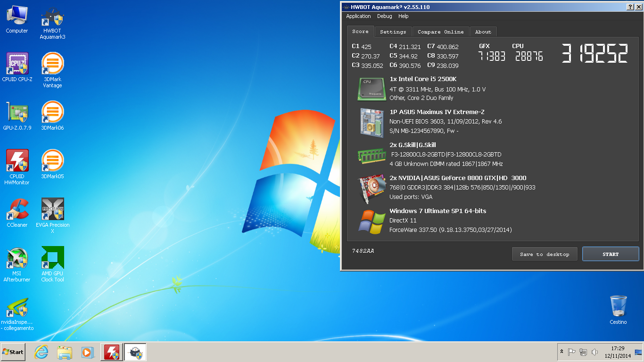Click the Save to desktop button
Viewport: 644px width, 362px height.
[x=545, y=254]
